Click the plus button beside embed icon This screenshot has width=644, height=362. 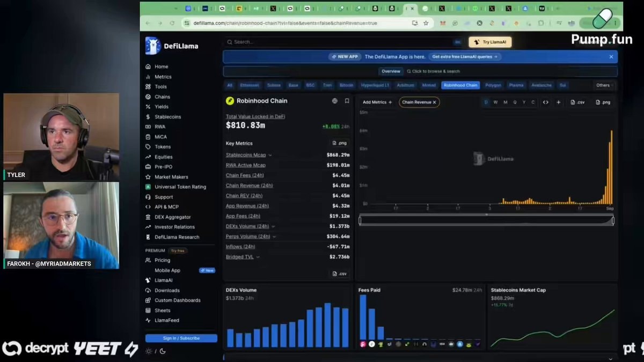[558, 102]
